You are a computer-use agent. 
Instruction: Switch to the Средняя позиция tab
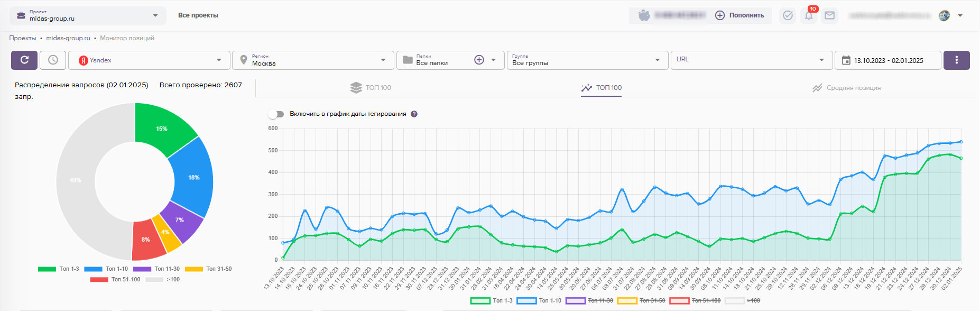[846, 88]
